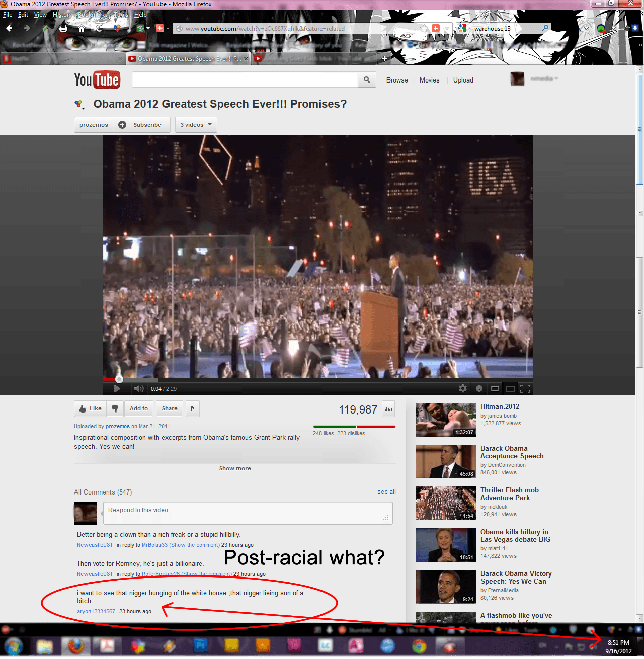Screen dimensions: 644x659
Task: Go back with the browser back arrow
Action: (9, 28)
